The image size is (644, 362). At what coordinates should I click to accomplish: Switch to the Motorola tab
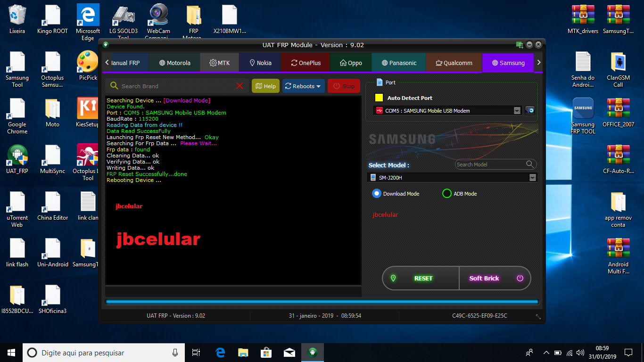click(175, 63)
